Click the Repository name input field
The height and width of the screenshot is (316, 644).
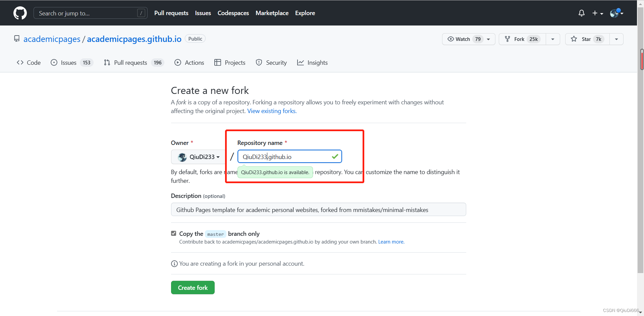tap(289, 157)
